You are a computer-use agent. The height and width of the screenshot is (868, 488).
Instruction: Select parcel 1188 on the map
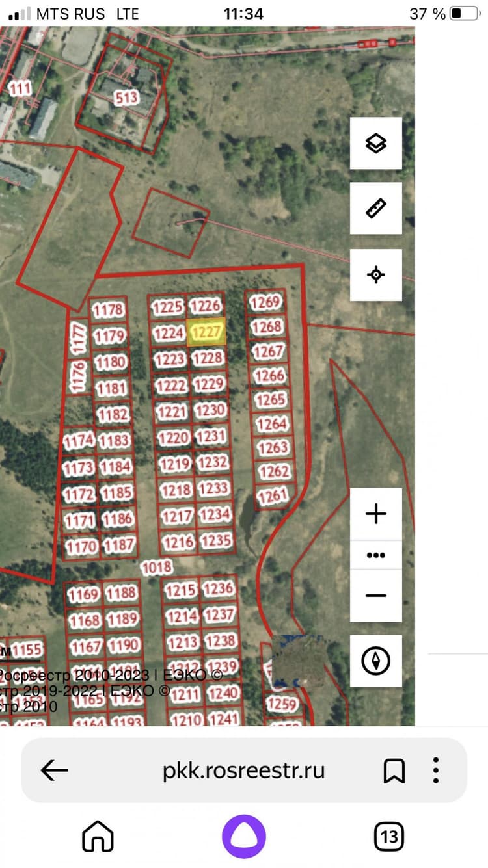click(122, 592)
